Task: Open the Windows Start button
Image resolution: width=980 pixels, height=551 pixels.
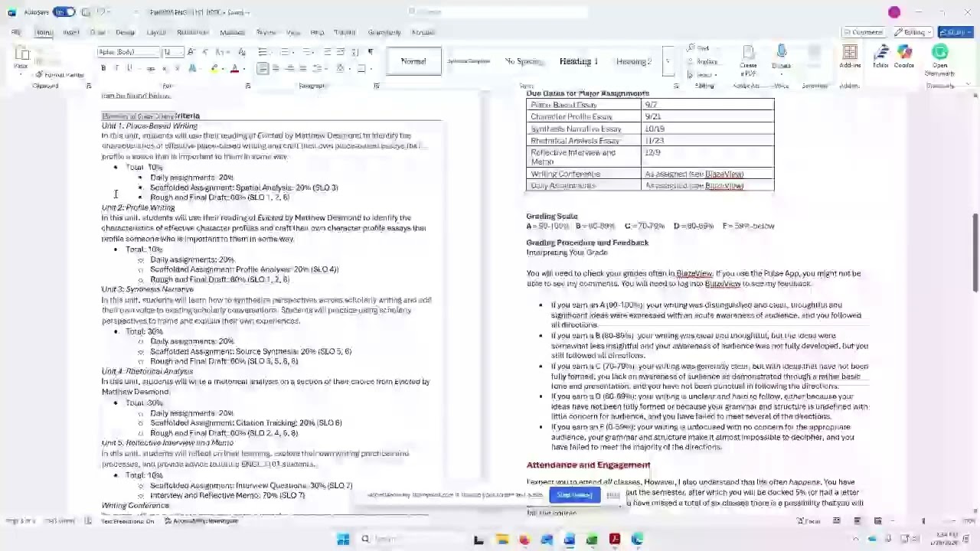Action: coord(343,540)
